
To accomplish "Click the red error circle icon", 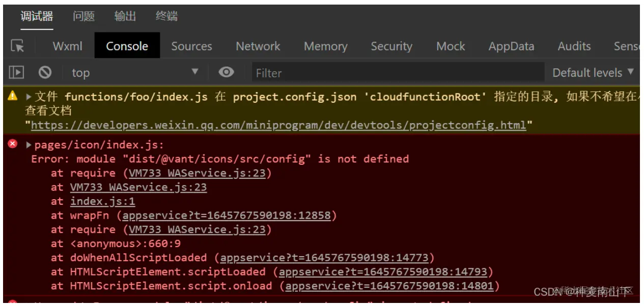I will coord(13,144).
